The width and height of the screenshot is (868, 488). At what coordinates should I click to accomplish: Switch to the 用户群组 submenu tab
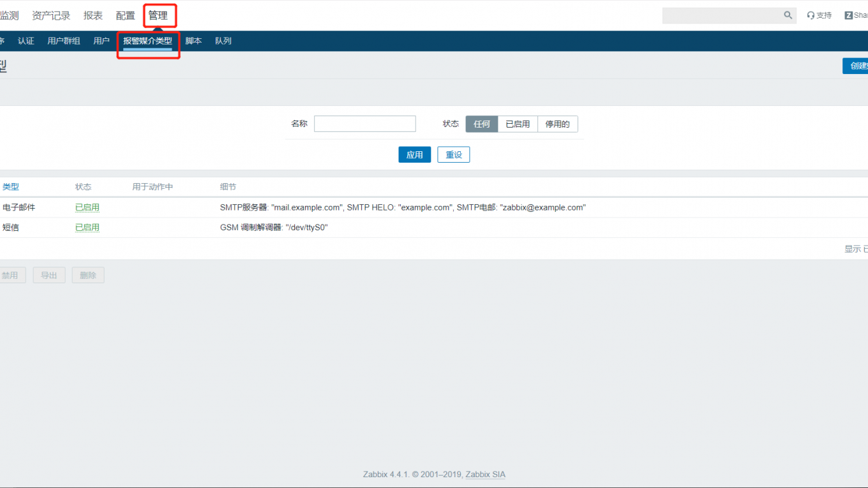[64, 41]
